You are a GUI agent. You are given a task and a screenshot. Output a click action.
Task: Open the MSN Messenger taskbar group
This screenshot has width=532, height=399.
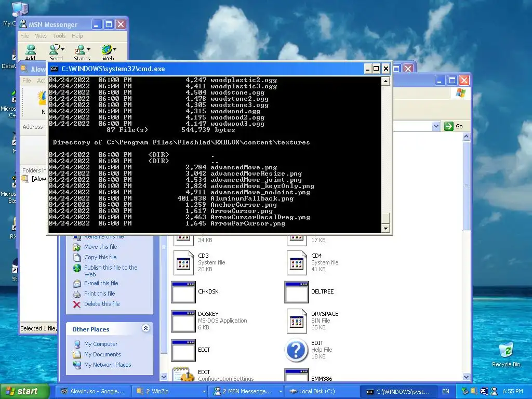tap(246, 392)
